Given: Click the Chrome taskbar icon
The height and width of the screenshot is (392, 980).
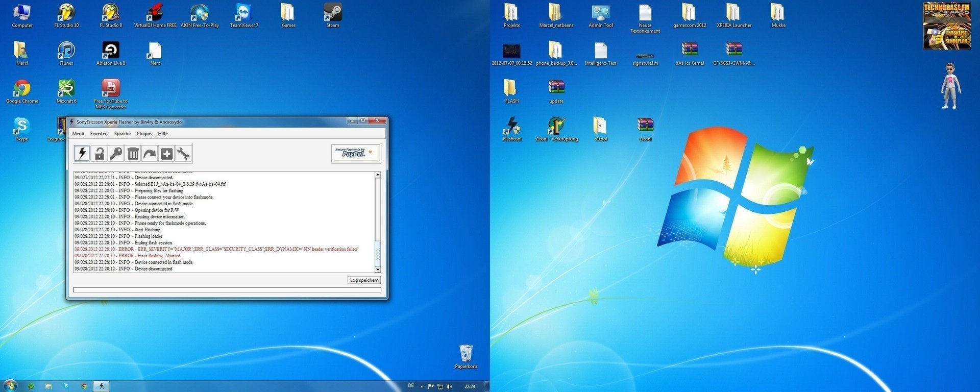Looking at the screenshot, I should tap(84, 386).
